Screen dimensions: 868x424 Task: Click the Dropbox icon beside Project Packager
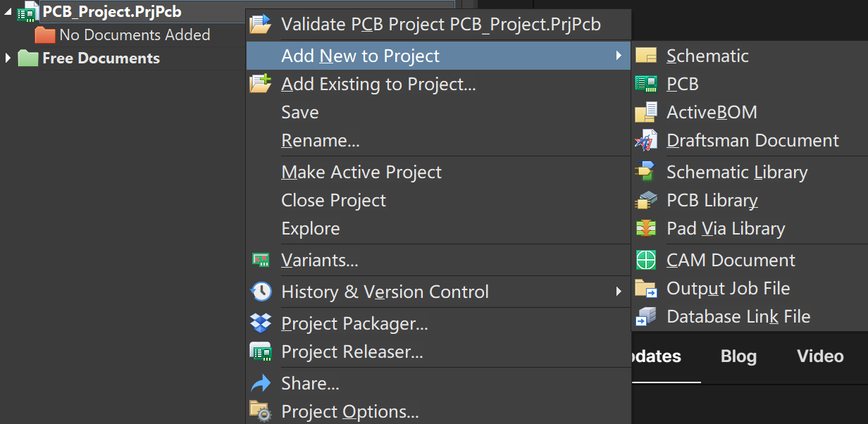tap(261, 323)
